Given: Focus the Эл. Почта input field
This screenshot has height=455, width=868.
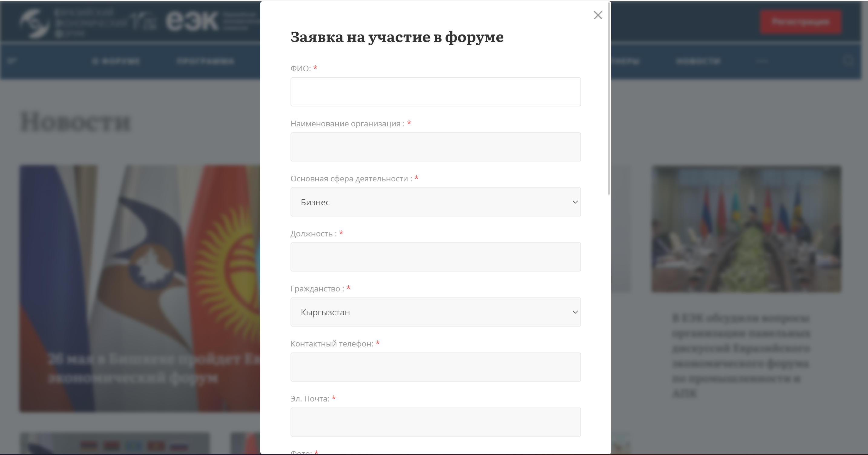Looking at the screenshot, I should click(435, 422).
